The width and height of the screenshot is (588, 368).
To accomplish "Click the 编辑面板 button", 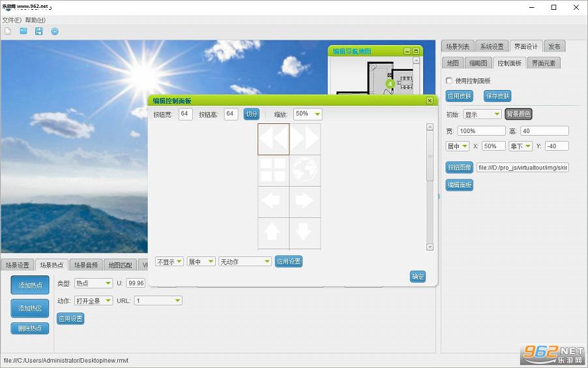I will 460,185.
